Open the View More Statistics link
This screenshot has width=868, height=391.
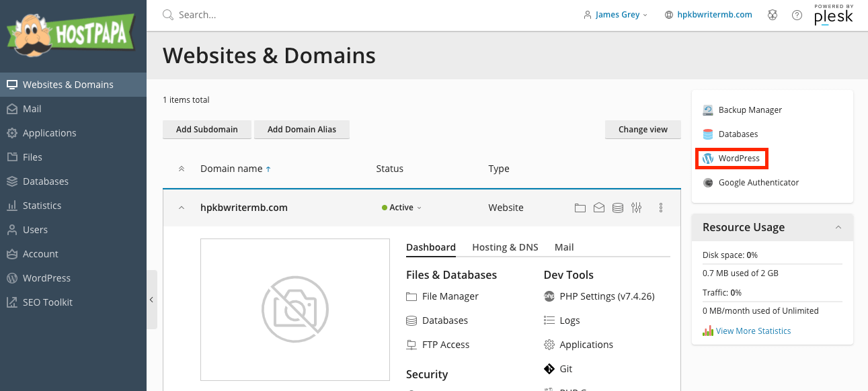pos(752,331)
